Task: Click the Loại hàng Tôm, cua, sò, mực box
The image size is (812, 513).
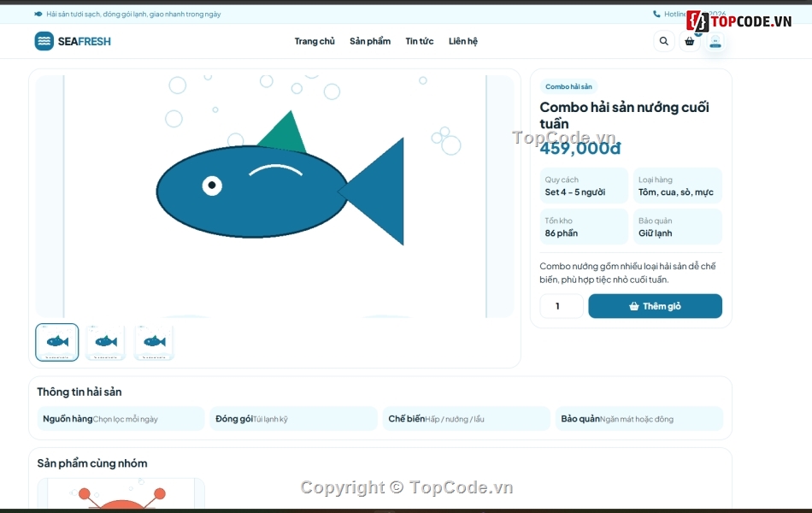Action: click(677, 186)
